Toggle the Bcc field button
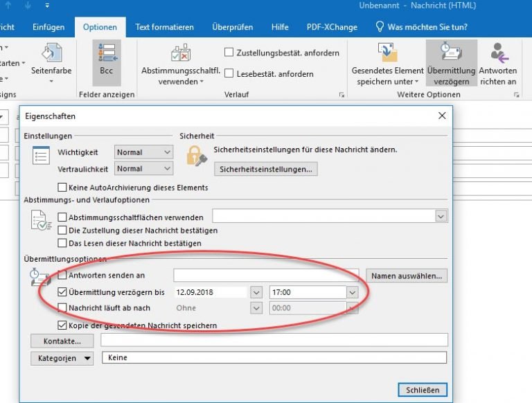The height and width of the screenshot is (403, 532). [107, 62]
